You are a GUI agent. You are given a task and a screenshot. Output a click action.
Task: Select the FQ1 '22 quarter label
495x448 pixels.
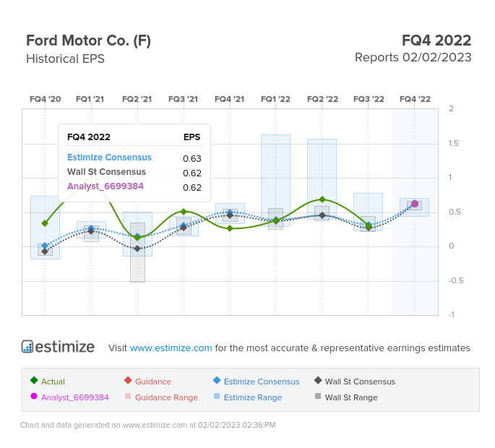click(275, 99)
